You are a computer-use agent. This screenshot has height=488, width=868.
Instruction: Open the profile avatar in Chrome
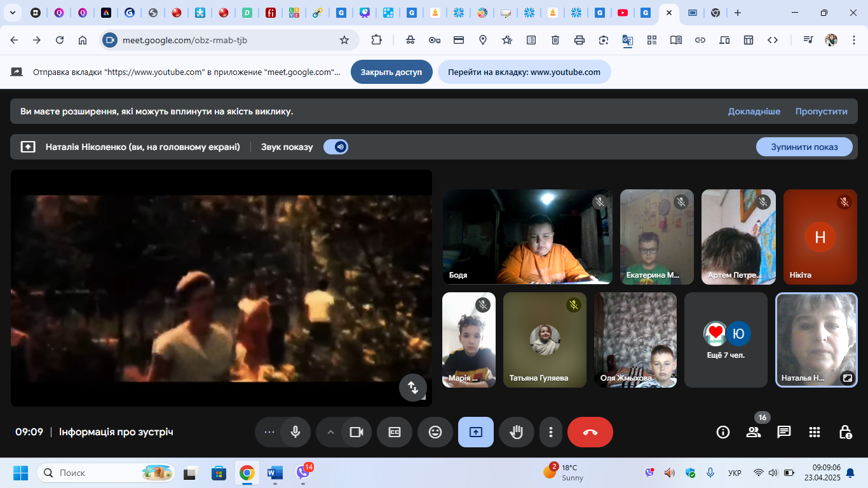click(x=831, y=40)
